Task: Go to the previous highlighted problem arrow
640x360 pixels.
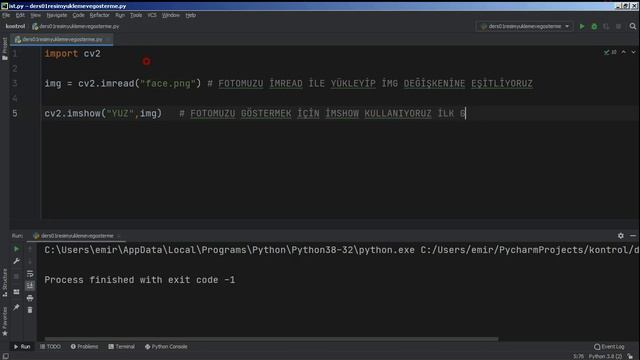Action: [x=624, y=52]
